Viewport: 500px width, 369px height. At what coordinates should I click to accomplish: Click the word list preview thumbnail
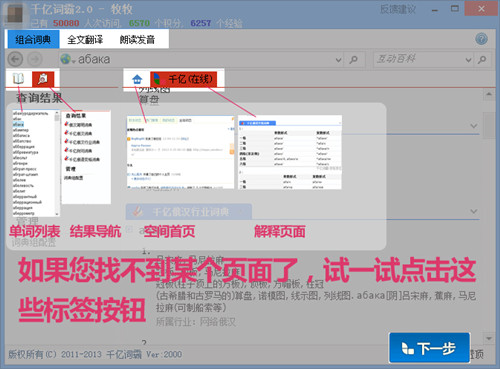36,163
